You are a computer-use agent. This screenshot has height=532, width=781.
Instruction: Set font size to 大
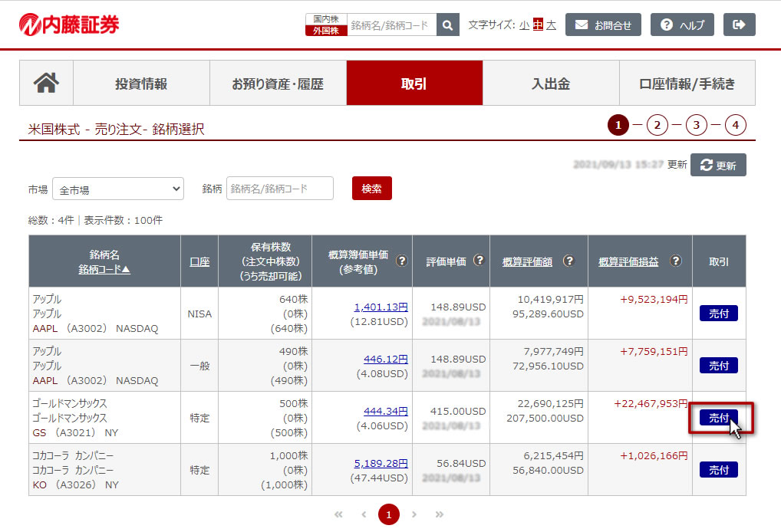[x=551, y=25]
